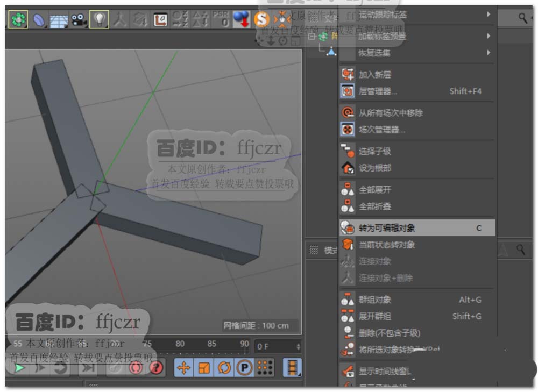Click the 网格间距 : 100 cm label
Viewport: 538px width, 392px height.
pos(256,325)
